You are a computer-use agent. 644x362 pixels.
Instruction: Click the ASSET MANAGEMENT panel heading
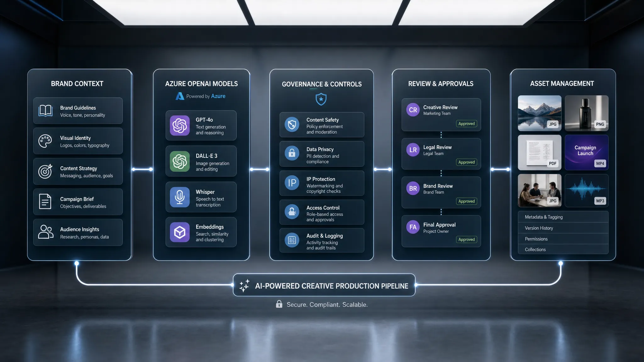[x=562, y=84]
